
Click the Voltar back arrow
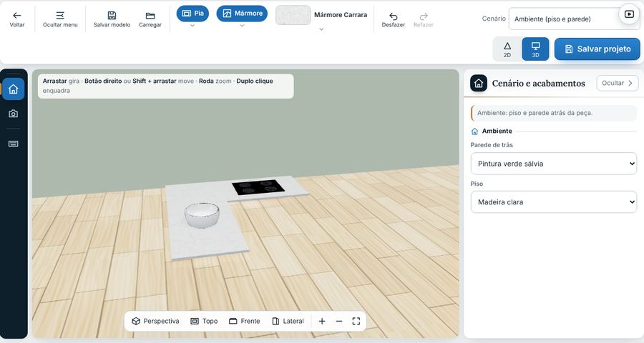click(17, 19)
